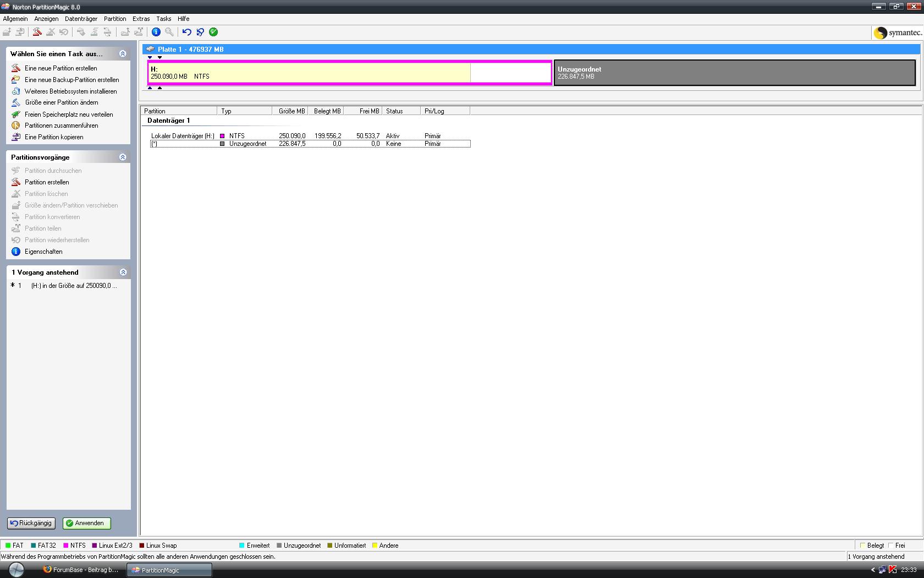Sort by the Typ column header
924x578 pixels.
coord(245,111)
